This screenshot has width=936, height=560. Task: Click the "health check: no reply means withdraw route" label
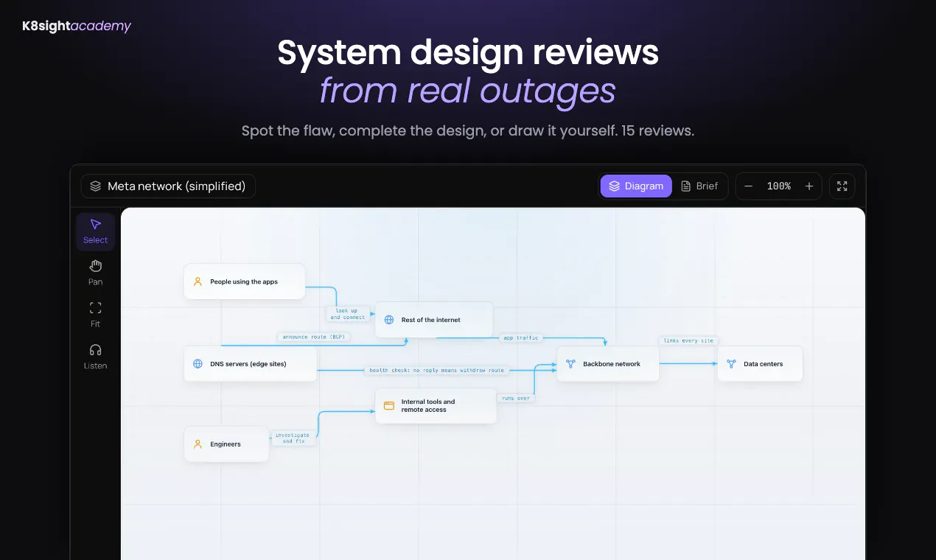pyautogui.click(x=437, y=370)
